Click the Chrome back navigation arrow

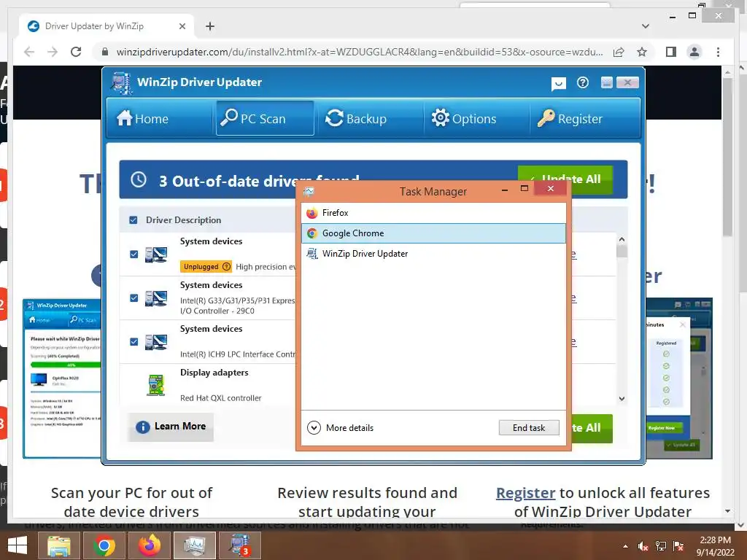point(29,52)
